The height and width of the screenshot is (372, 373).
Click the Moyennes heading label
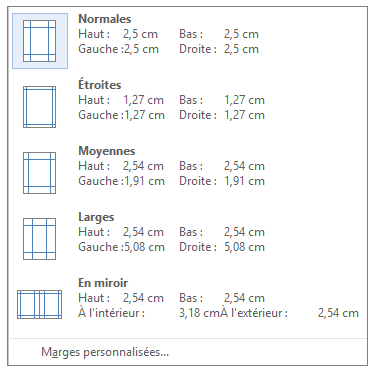(x=107, y=151)
